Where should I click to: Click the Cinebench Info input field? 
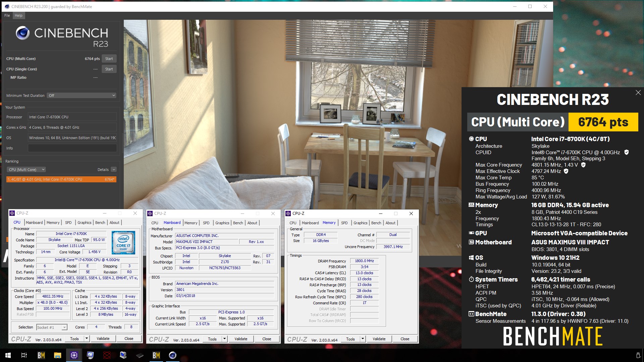(72, 148)
